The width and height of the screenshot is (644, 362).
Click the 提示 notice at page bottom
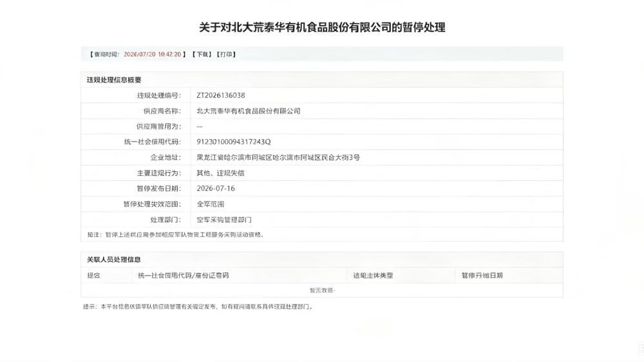199,307
